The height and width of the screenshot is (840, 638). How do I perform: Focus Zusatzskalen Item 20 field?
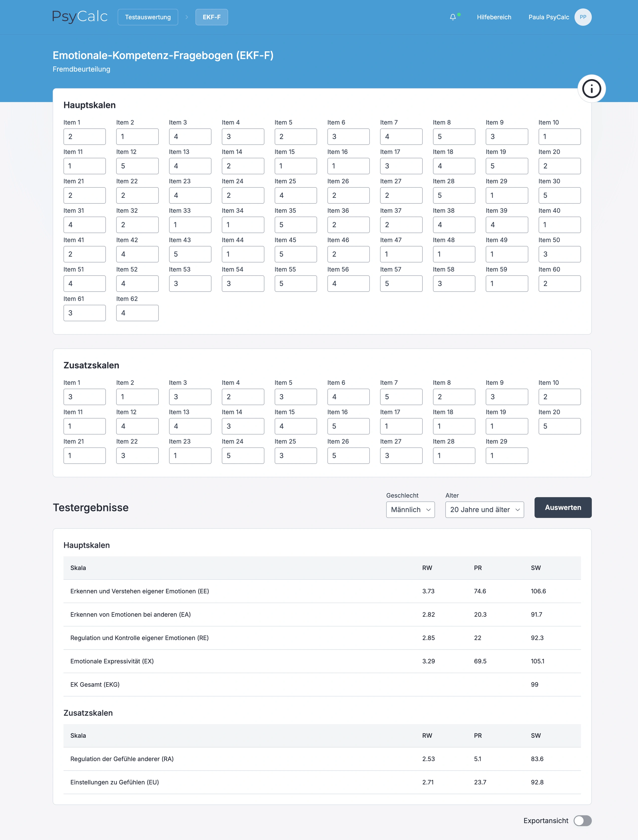tap(559, 426)
